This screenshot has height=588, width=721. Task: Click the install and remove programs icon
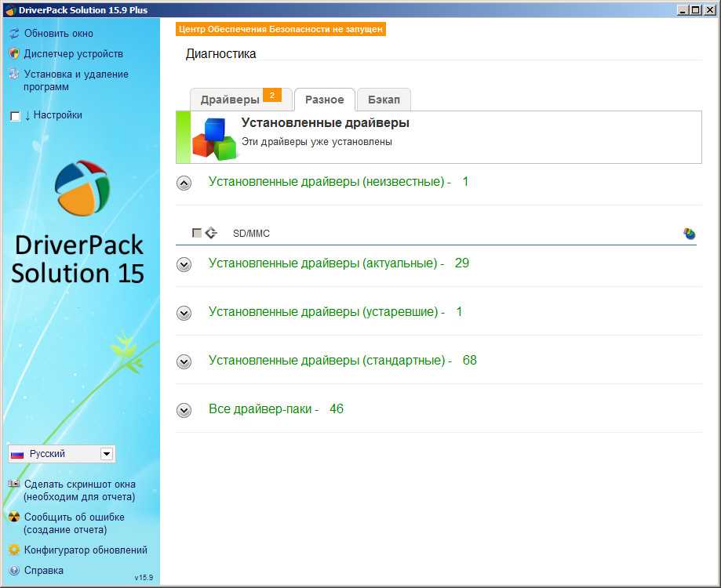pos(13,74)
